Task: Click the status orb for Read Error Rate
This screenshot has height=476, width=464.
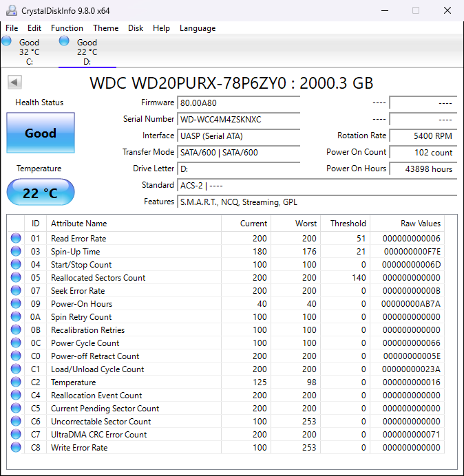Action: point(16,239)
